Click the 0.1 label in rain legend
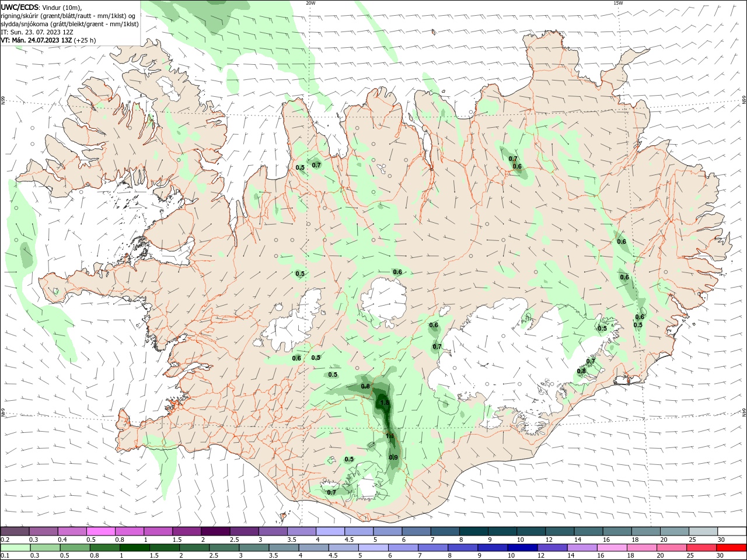 pos(5,556)
